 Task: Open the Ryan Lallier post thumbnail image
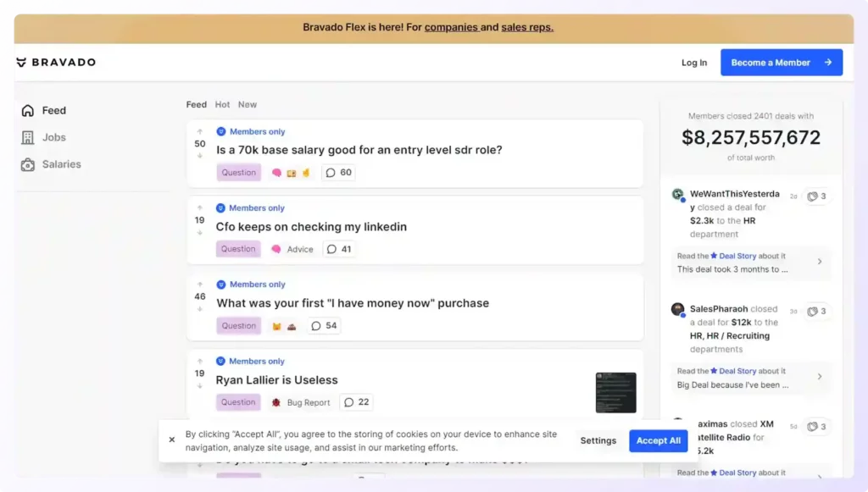[615, 392]
